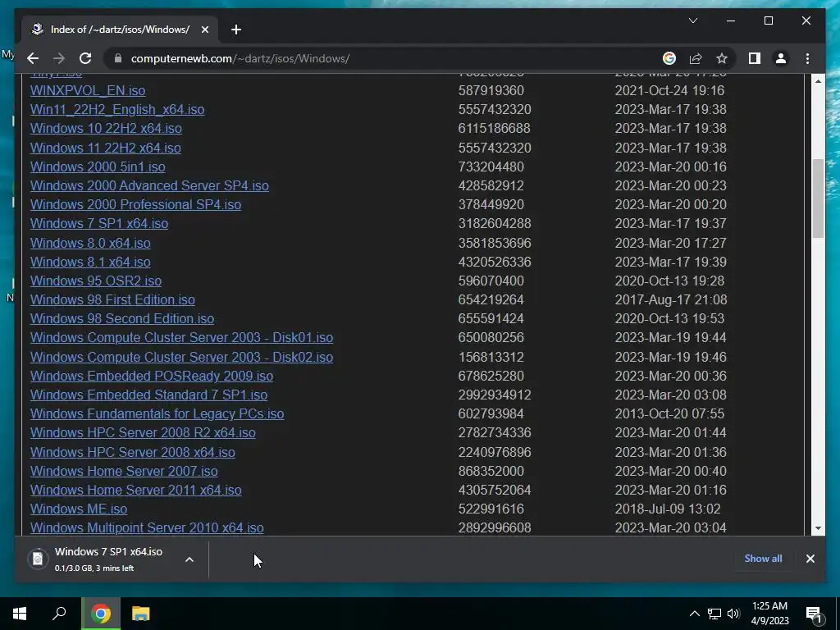Select date 2017-Aug-17 21:08

pyautogui.click(x=671, y=300)
